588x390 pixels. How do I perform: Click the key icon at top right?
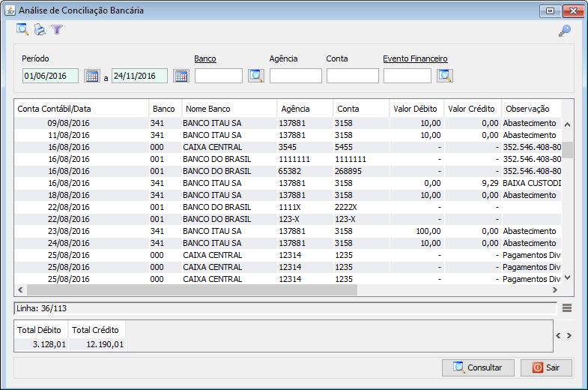point(564,31)
